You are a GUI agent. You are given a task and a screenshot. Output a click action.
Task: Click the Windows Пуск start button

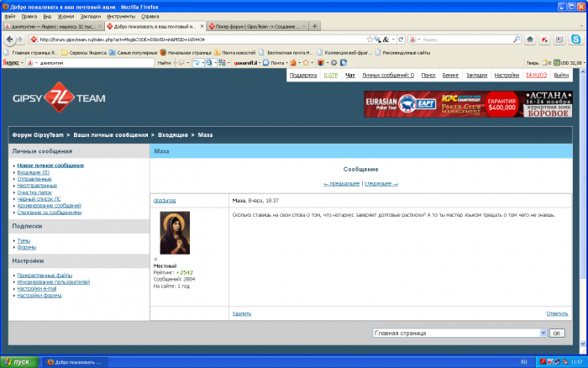tap(19, 362)
